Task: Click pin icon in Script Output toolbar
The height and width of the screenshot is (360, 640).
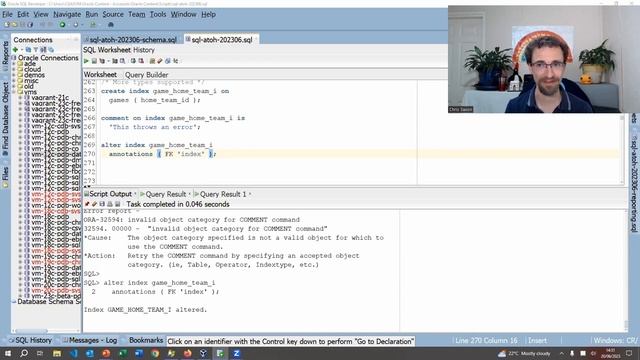Action: click(x=87, y=204)
